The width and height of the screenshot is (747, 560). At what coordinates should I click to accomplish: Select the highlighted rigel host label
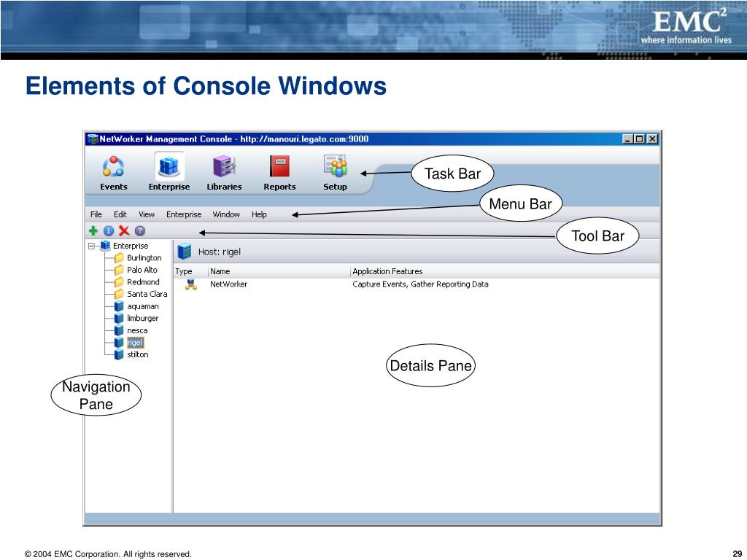135,343
